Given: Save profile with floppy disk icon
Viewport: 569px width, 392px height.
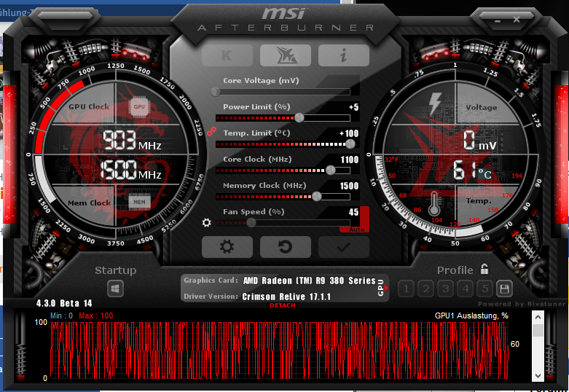Looking at the screenshot, I should click(x=504, y=289).
